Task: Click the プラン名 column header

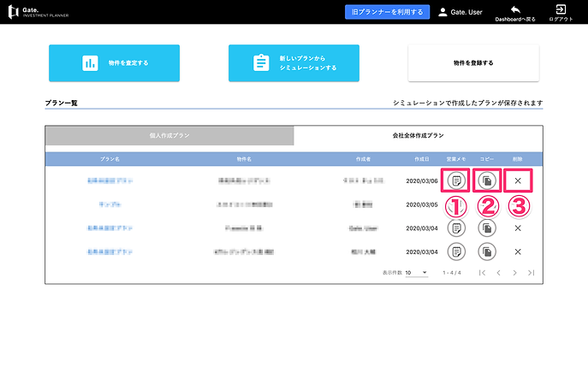Action: (110, 159)
